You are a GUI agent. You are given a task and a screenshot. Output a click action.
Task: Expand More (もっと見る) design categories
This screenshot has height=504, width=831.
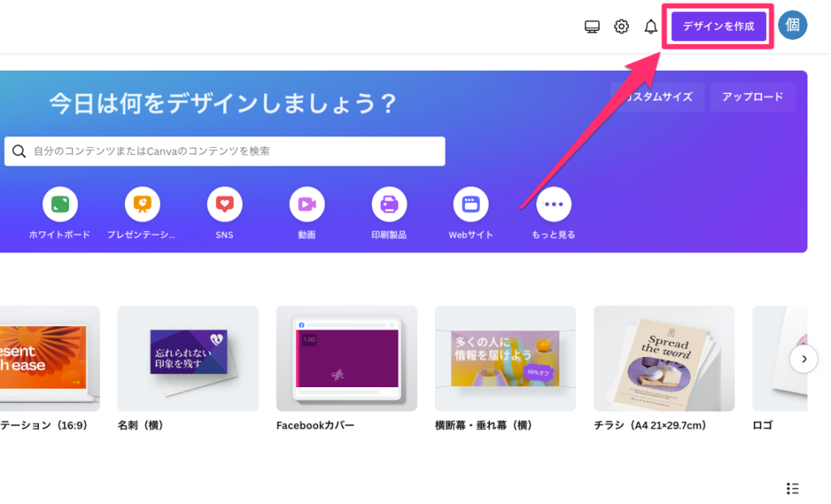click(553, 205)
